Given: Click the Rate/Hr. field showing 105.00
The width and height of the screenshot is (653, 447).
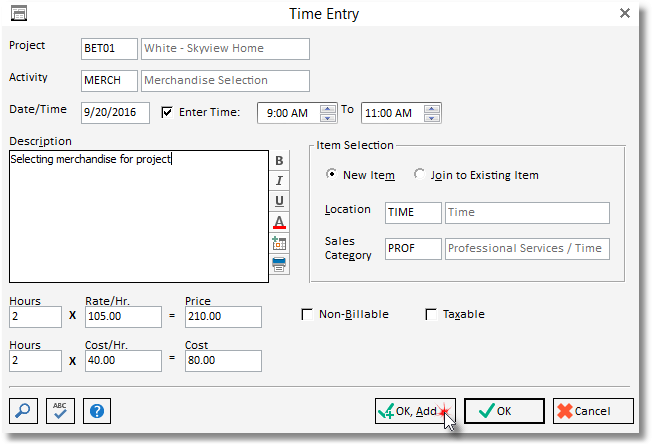Looking at the screenshot, I should tap(123, 317).
